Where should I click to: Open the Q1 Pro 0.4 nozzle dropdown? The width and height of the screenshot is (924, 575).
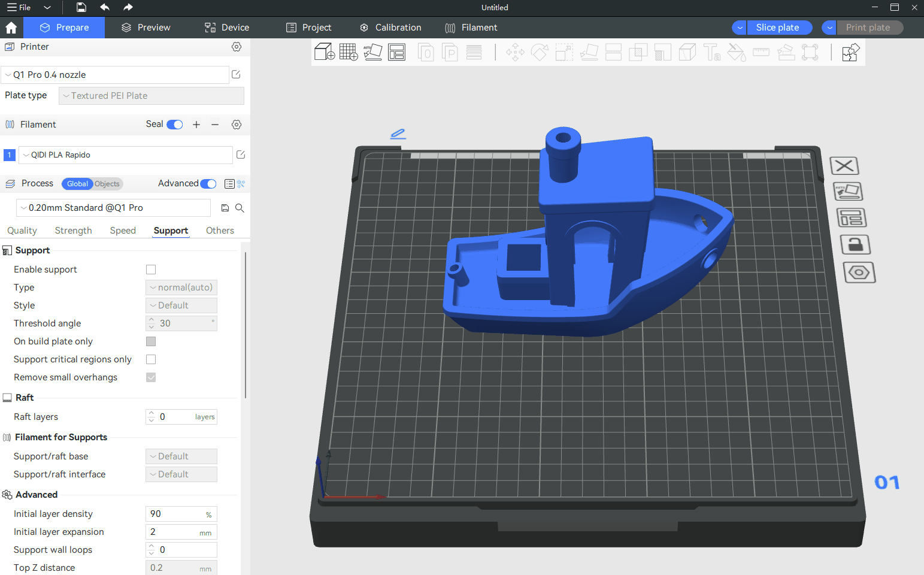tap(115, 75)
